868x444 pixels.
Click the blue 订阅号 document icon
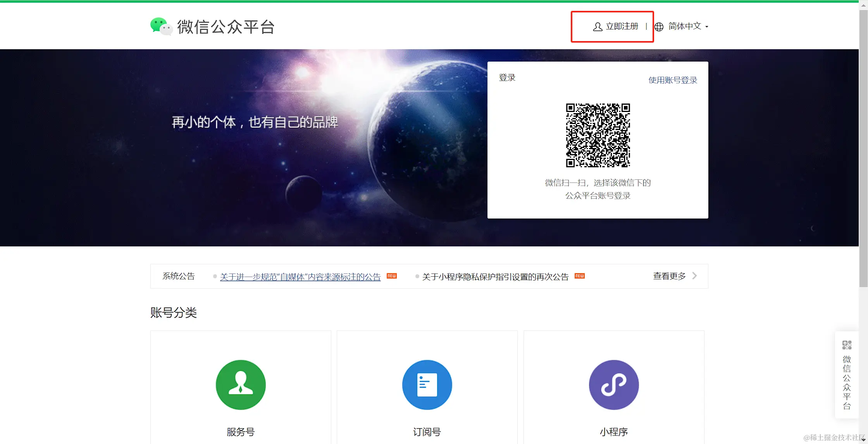pos(427,385)
